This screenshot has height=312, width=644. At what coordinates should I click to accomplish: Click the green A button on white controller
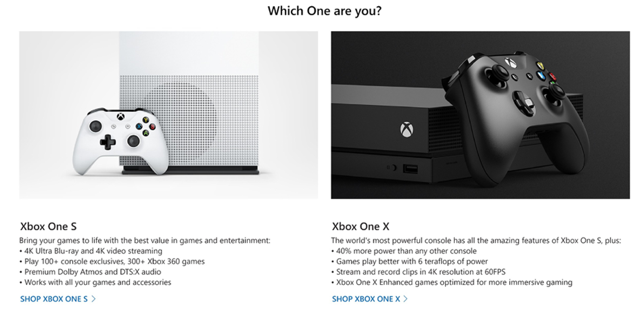pyautogui.click(x=146, y=133)
